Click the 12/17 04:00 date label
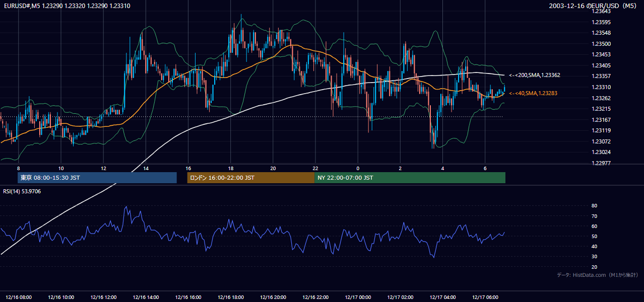The height and width of the screenshot is (302, 644). click(442, 297)
